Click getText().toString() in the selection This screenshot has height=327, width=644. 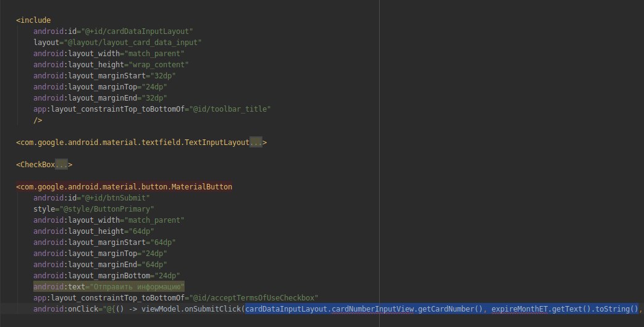[595, 308]
